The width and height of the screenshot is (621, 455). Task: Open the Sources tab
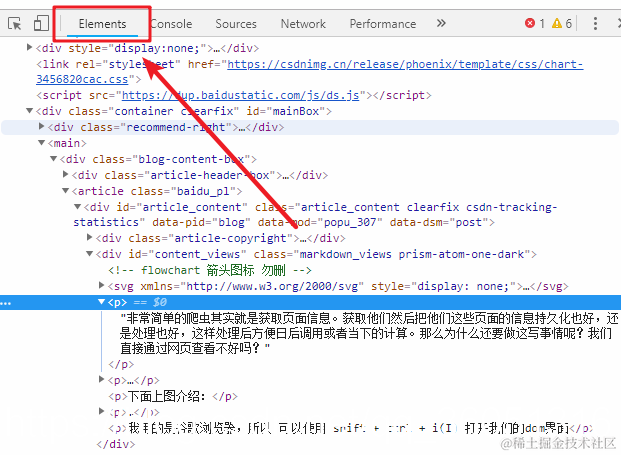(x=236, y=24)
